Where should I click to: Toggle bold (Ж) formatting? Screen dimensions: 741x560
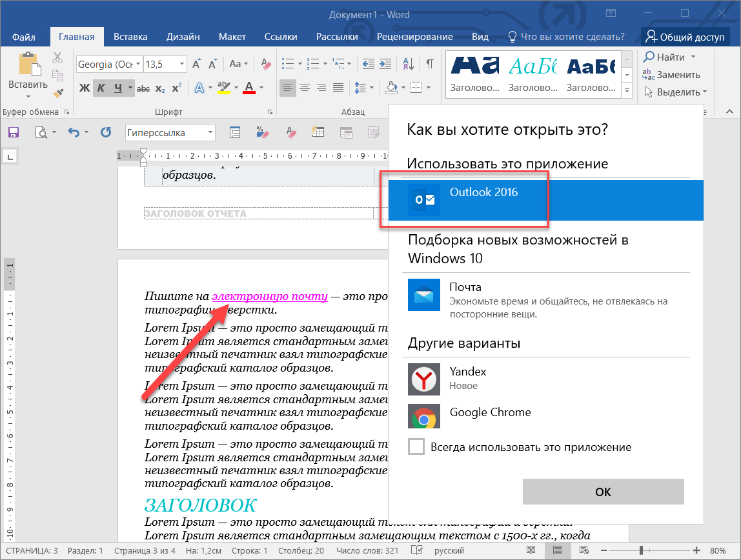pos(84,88)
